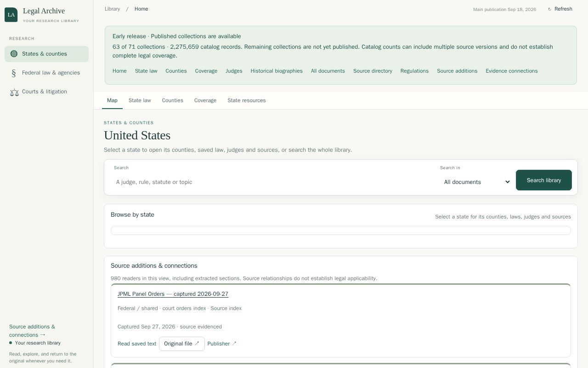Viewport: 588px width, 368px height.
Task: Open the State law link in the banner
Action: point(146,71)
